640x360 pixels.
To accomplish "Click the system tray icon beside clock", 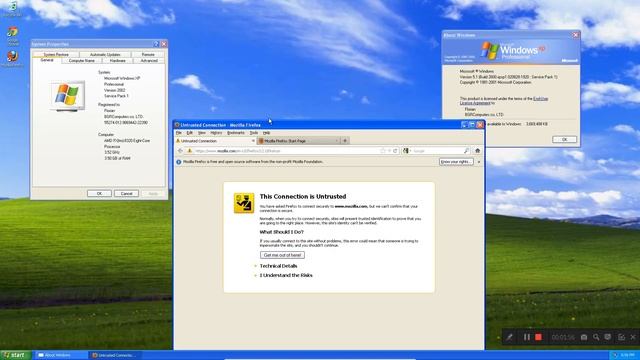I will (x=616, y=356).
